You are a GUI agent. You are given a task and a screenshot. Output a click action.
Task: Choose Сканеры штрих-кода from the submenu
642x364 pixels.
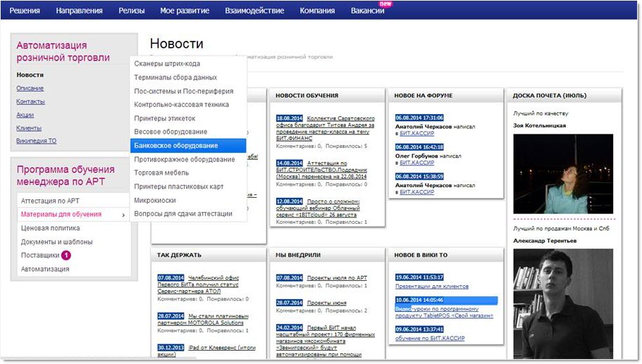point(167,64)
